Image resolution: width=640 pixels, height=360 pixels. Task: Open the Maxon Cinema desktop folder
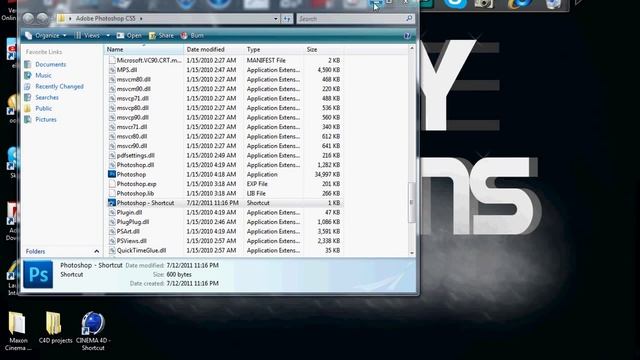click(17, 331)
